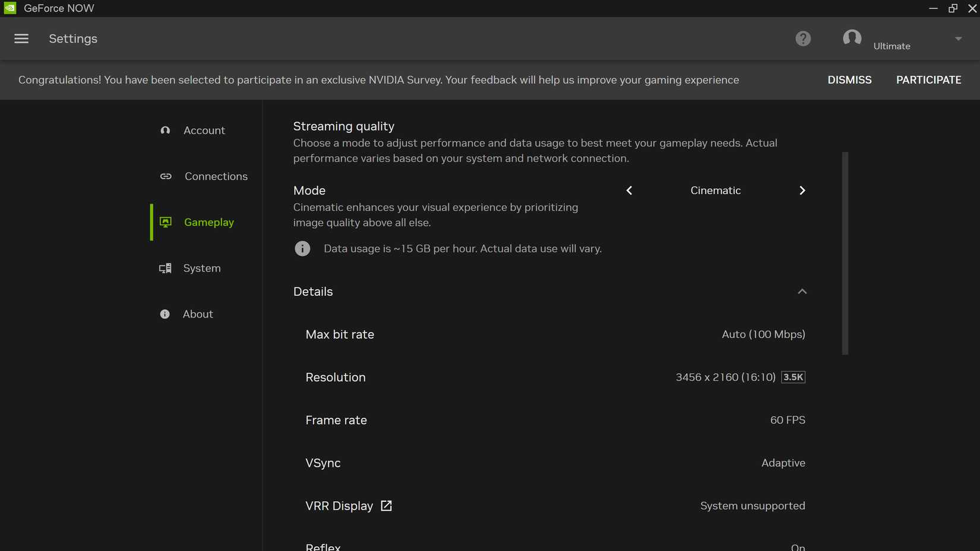Switch to the Account settings section
Viewport: 980px width, 551px height.
204,130
